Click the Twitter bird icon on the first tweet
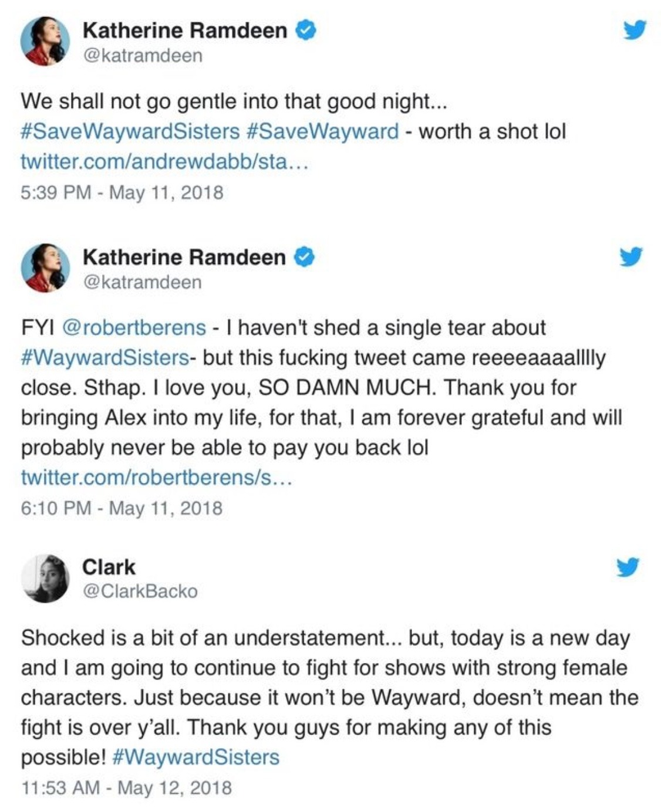The height and width of the screenshot is (812, 661). pyautogui.click(x=635, y=30)
